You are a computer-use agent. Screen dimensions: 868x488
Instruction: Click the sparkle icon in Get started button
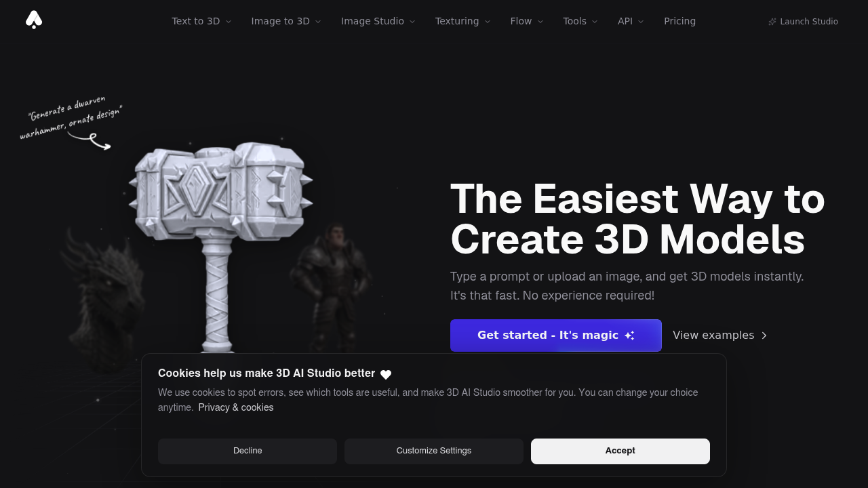[629, 335]
